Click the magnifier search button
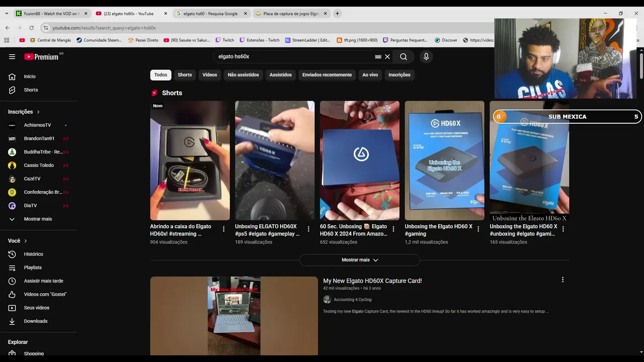Viewport: 644px width, 362px height. 404,57
